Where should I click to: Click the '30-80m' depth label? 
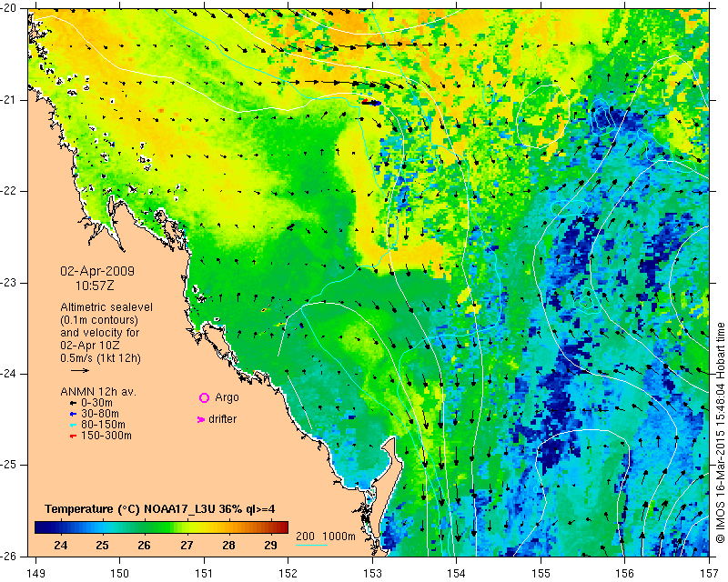point(100,414)
